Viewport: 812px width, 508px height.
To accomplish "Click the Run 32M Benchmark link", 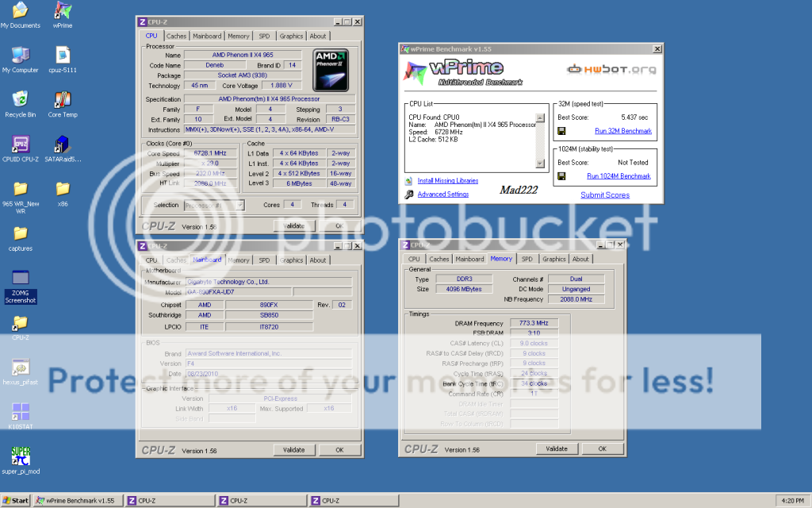I will point(622,131).
